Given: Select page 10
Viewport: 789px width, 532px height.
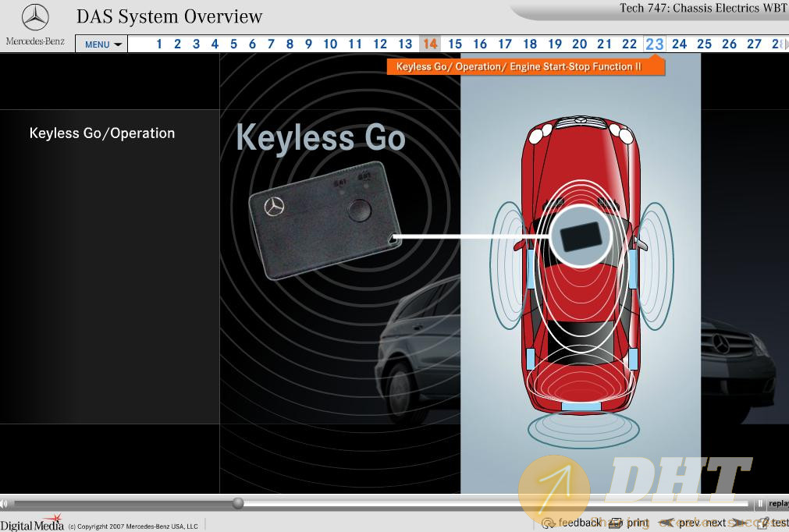Looking at the screenshot, I should click(330, 44).
